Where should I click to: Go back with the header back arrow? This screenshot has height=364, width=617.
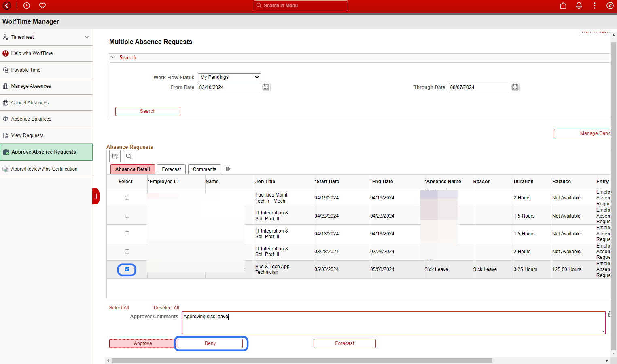coord(7,6)
